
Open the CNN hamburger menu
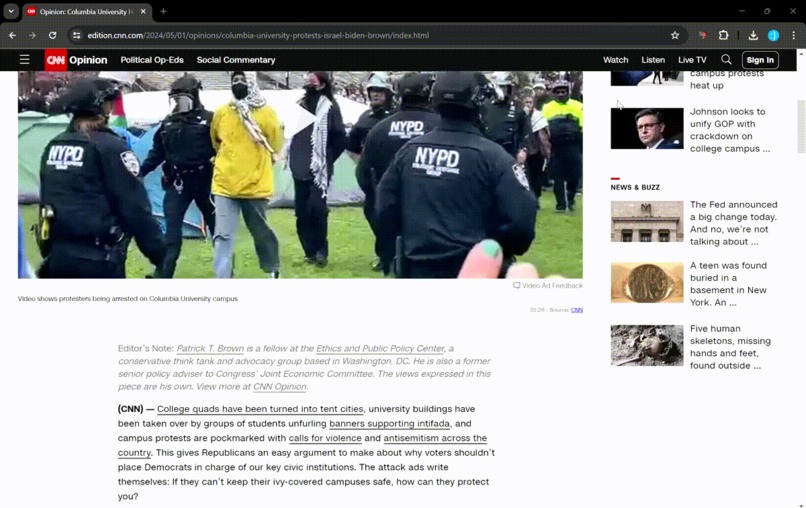[x=24, y=60]
